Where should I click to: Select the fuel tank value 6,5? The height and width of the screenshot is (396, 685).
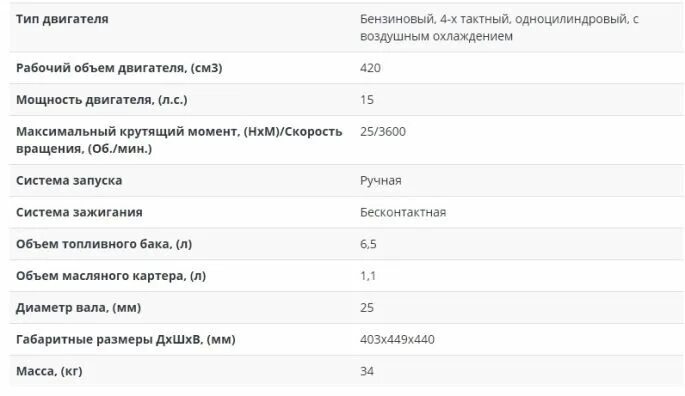pyautogui.click(x=368, y=244)
